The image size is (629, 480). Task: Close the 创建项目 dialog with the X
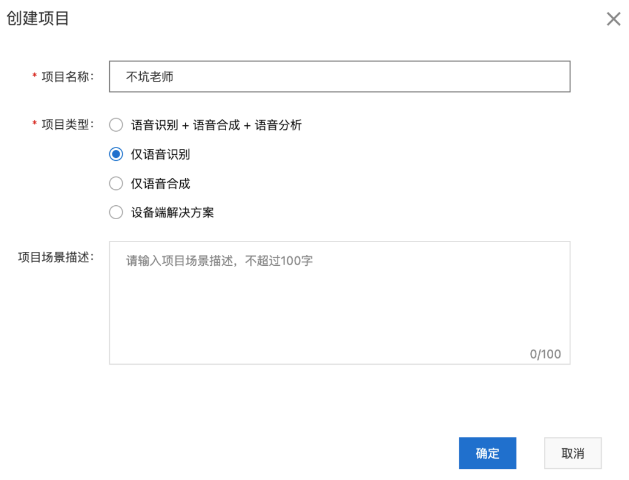[x=613, y=19]
